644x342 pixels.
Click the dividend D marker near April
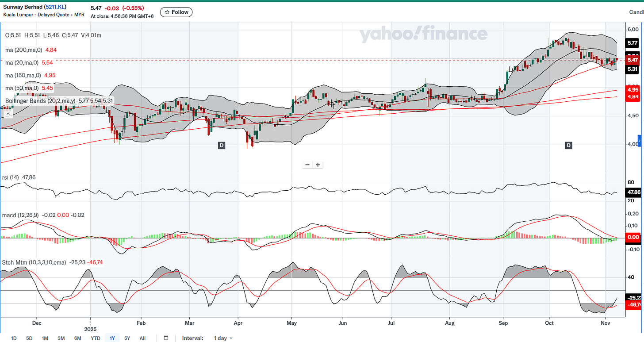pyautogui.click(x=222, y=145)
